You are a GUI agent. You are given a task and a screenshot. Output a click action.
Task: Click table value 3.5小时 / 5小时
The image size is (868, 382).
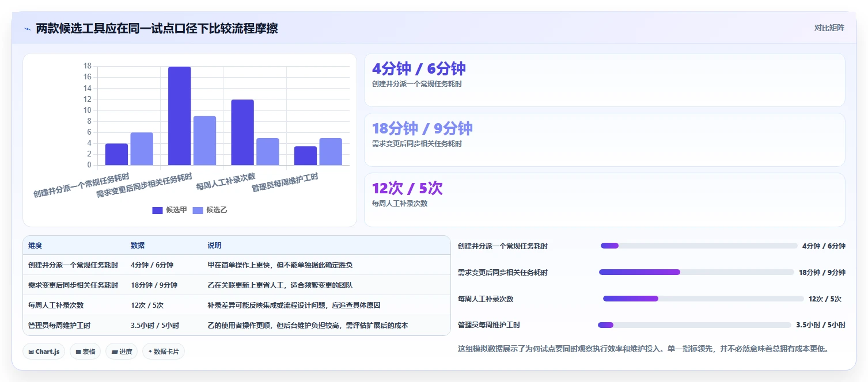point(155,326)
